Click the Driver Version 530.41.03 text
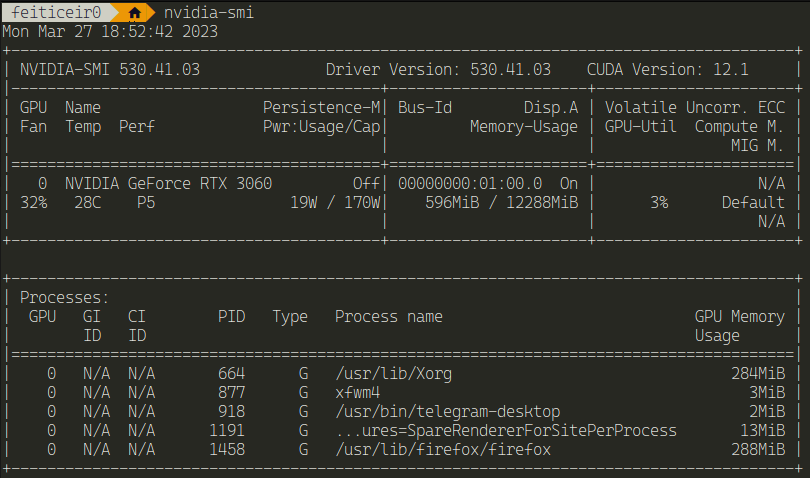 (438, 70)
